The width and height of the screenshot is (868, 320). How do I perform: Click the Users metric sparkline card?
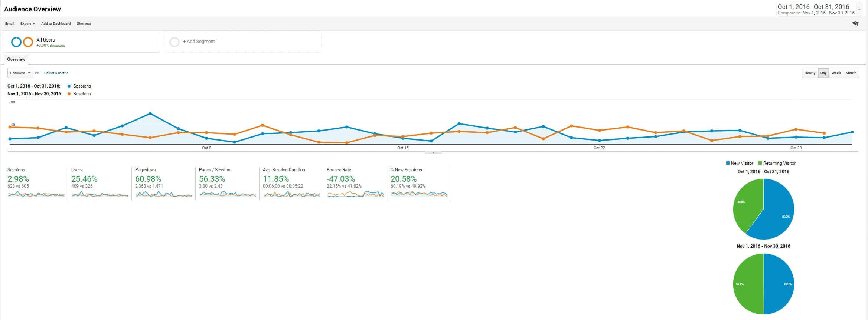pyautogui.click(x=100, y=183)
